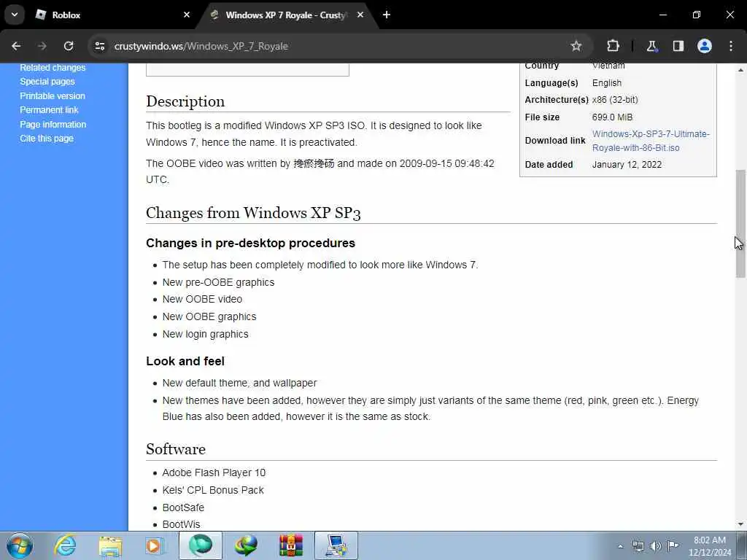This screenshot has height=560, width=747.
Task: Open Chrome three-dot menu
Action: point(731,46)
